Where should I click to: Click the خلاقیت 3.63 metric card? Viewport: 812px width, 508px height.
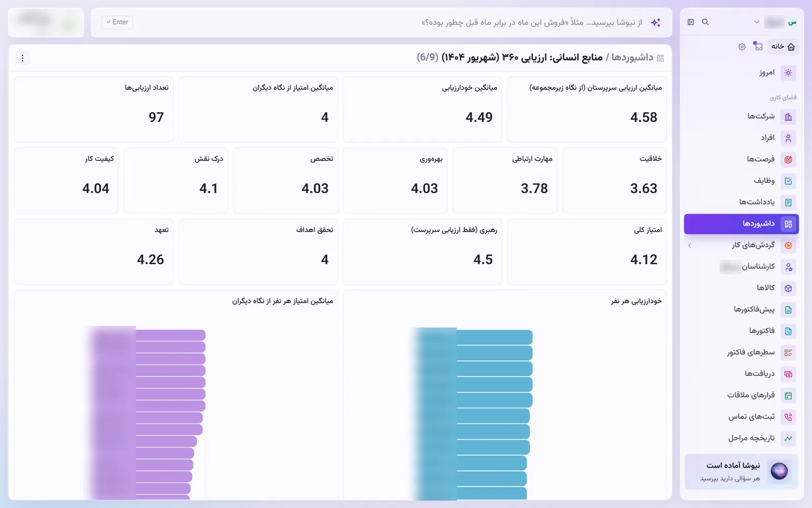click(x=615, y=180)
